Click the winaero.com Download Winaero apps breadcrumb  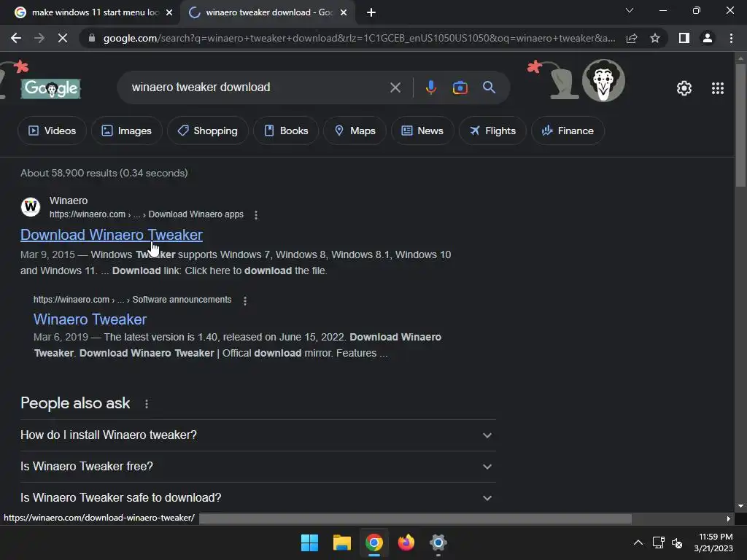tap(146, 214)
